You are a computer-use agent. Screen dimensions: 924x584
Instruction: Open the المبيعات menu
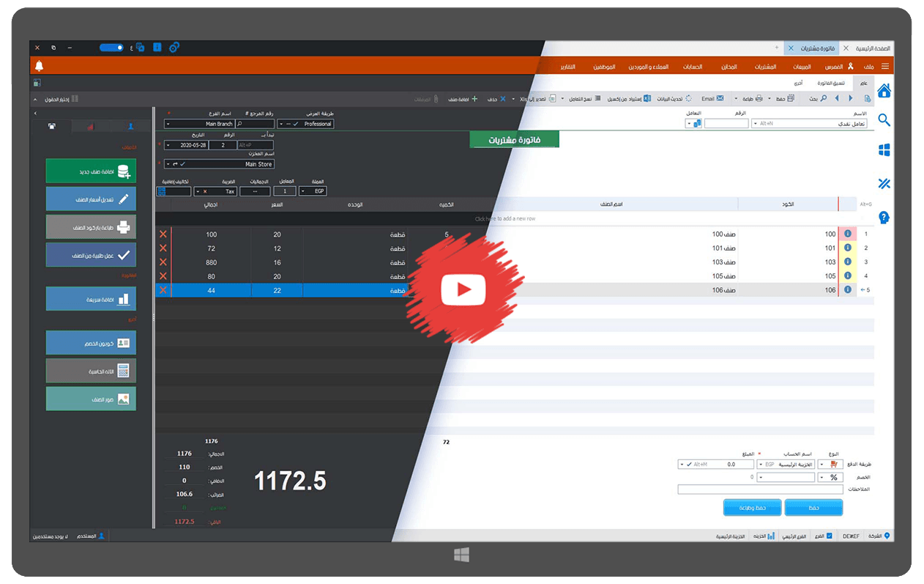click(802, 67)
